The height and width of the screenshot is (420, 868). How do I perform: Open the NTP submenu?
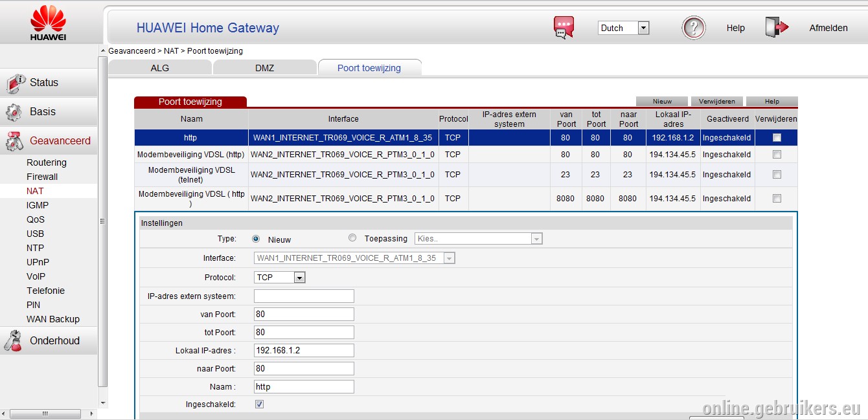(36, 248)
